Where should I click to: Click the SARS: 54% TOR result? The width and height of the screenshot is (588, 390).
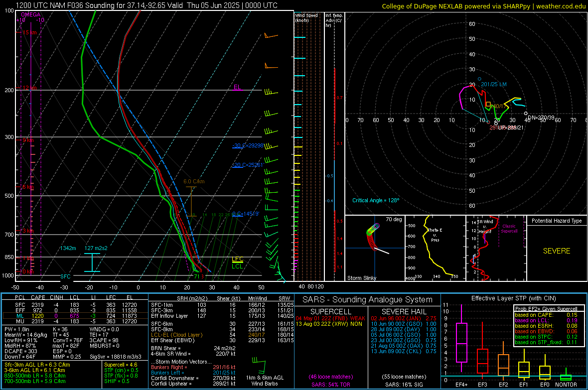point(331,385)
